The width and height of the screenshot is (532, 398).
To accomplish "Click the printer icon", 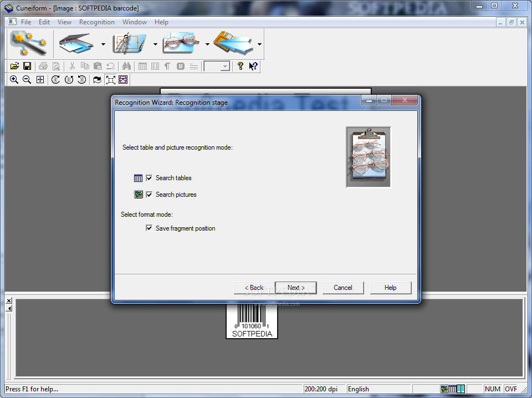I will [43, 66].
